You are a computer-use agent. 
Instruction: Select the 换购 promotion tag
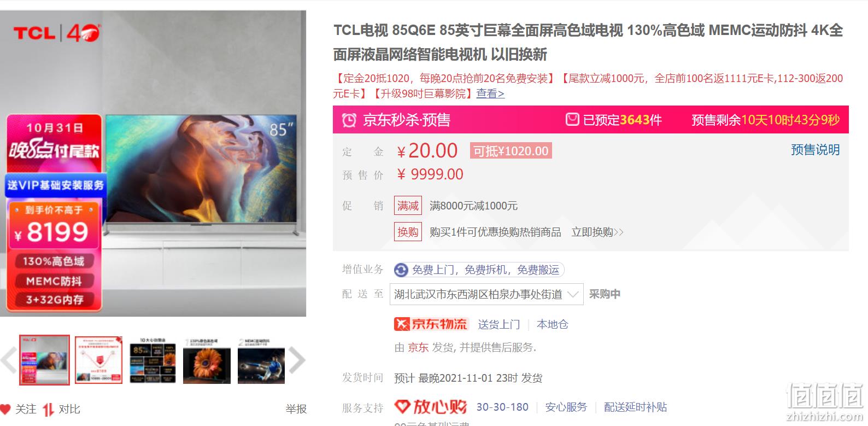408,232
